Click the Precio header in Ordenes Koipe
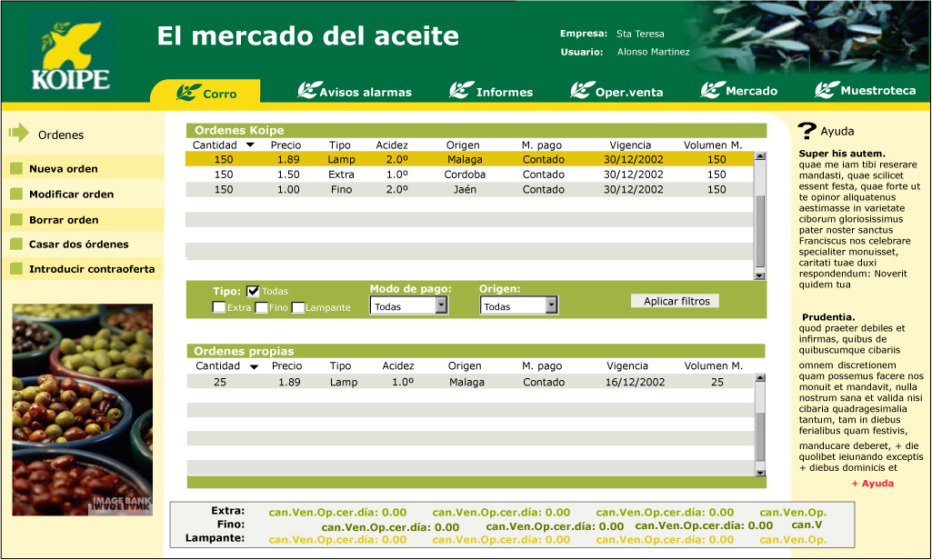 [x=286, y=145]
